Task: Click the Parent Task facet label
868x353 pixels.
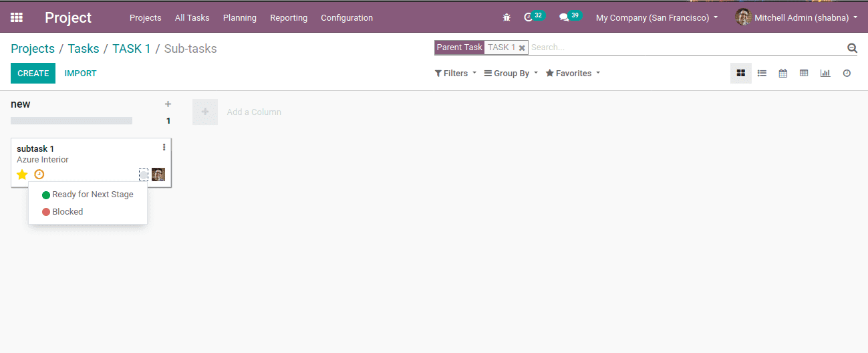Action: (460, 47)
